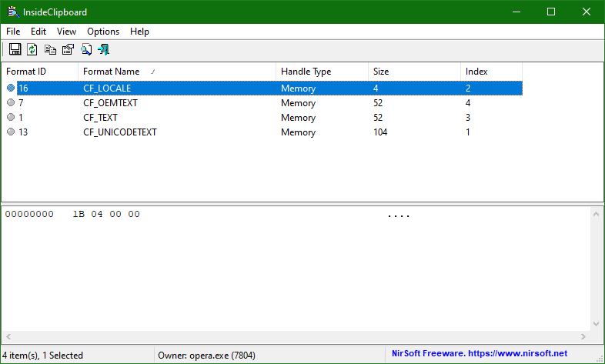Screen dimensions: 605x364
Task: Open the Options menu
Action: [x=103, y=32]
